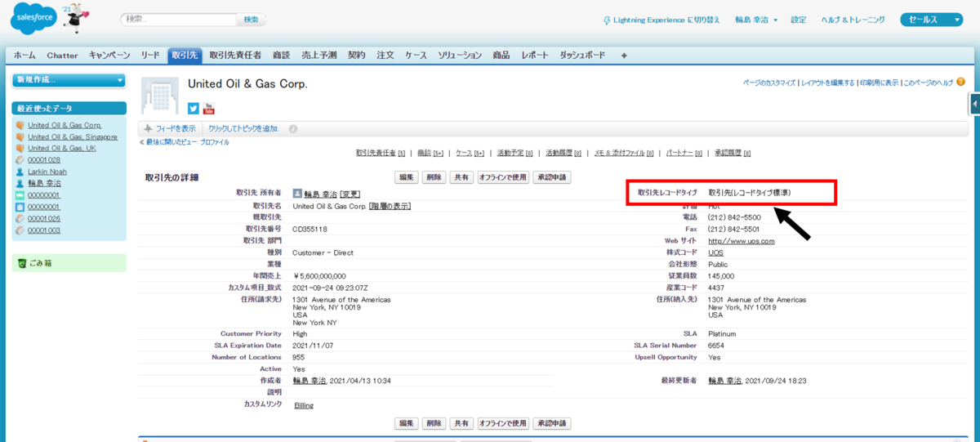The image size is (980, 442).
Task: Click オフラインで使用 button below カスタムリンク row
Action: (503, 423)
